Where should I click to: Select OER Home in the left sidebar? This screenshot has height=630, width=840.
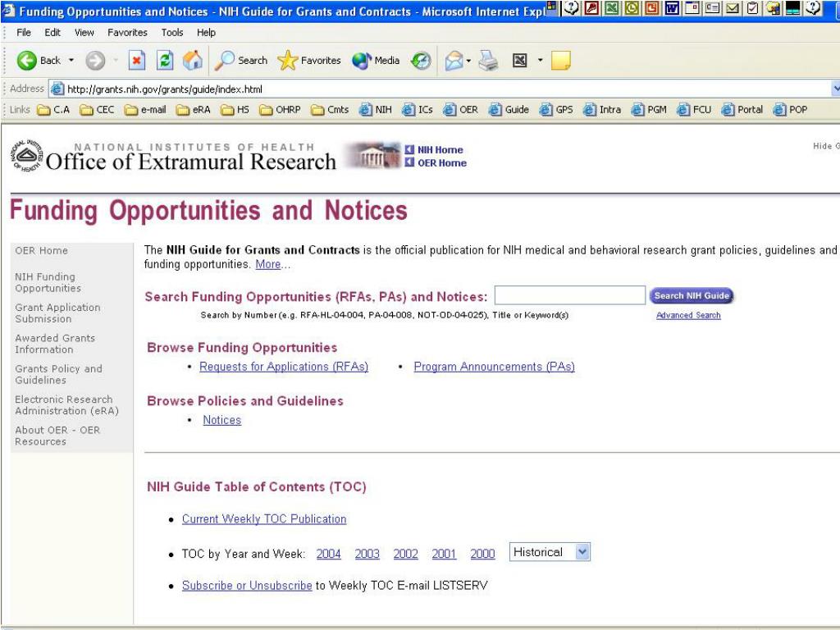tap(41, 250)
